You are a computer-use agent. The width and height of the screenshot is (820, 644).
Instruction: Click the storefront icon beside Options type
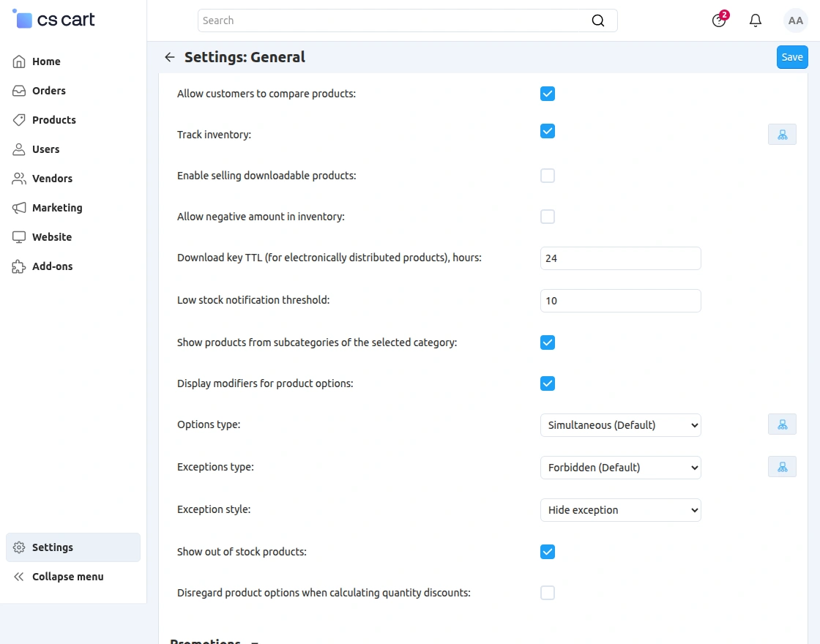782,424
